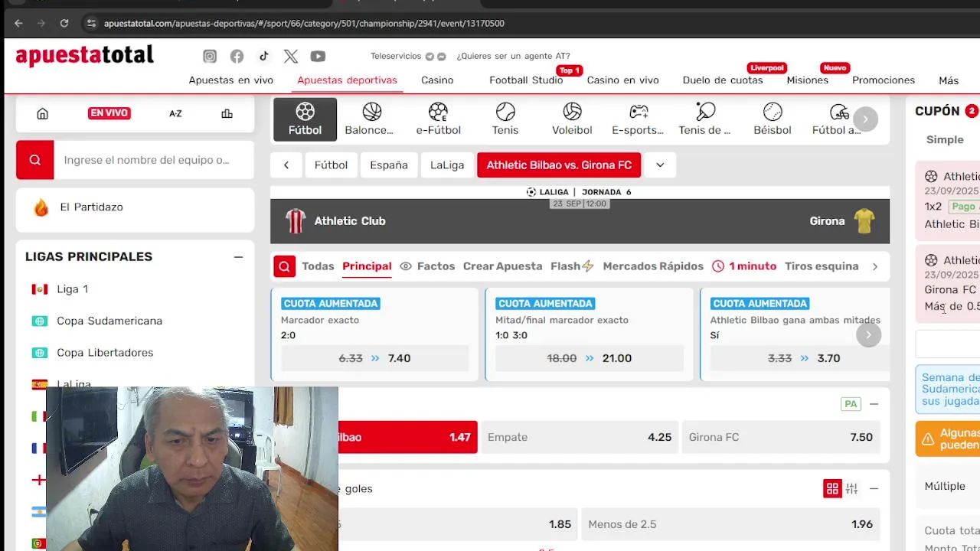Viewport: 980px width, 551px height.
Task: Open the Promociones link
Action: click(x=884, y=80)
